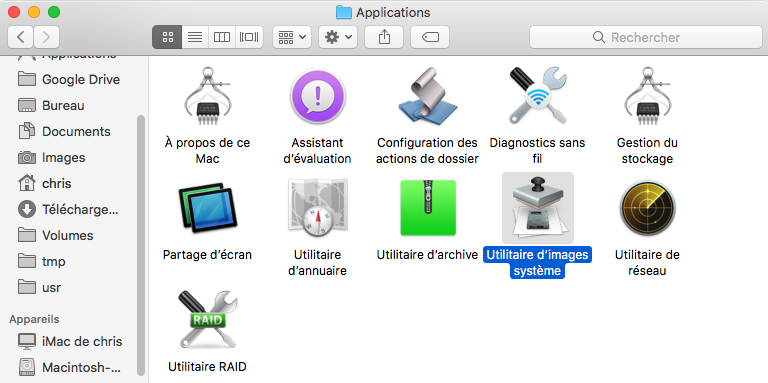
Task: Click the Utilitaire d'images système icon
Action: click(x=538, y=208)
